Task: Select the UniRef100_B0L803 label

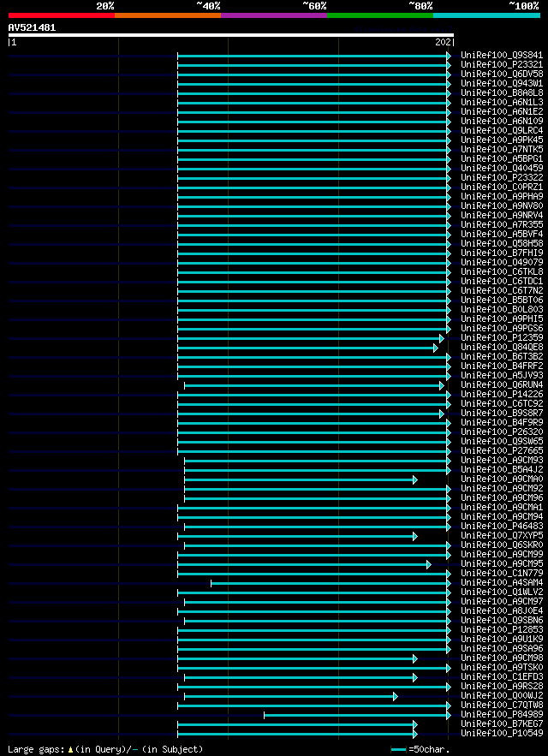Action: pyautogui.click(x=502, y=310)
